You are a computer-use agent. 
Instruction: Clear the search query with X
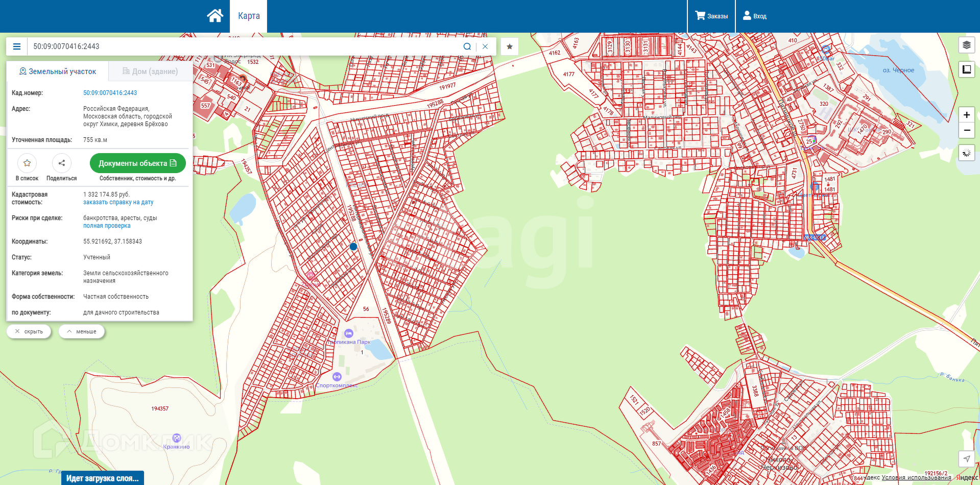485,46
